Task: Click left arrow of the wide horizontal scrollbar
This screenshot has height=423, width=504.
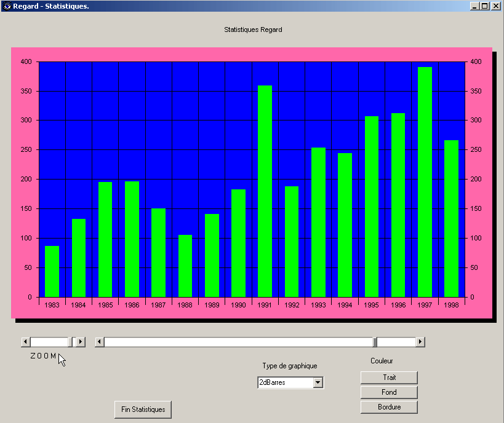Action: click(100, 342)
